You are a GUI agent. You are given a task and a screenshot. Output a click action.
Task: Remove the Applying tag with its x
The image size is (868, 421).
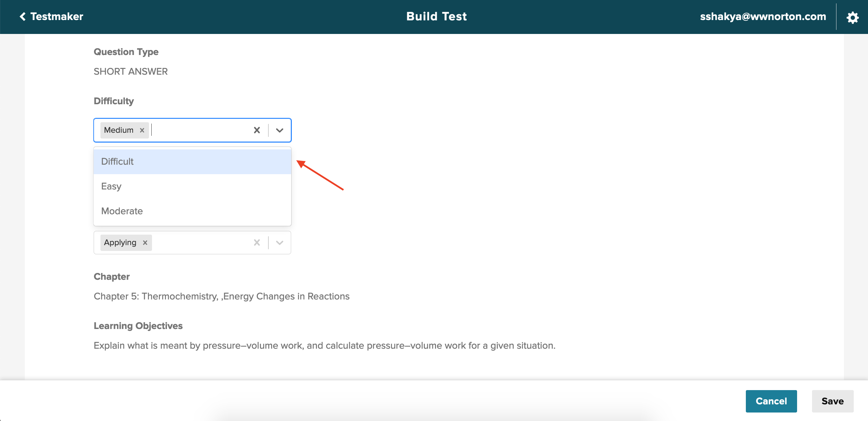[x=145, y=243]
